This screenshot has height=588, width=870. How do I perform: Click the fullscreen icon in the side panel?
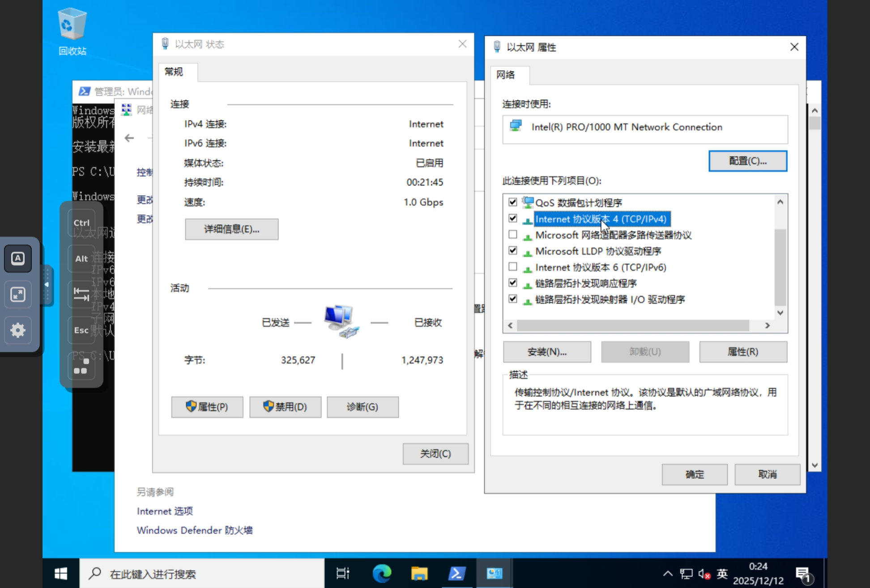[18, 294]
